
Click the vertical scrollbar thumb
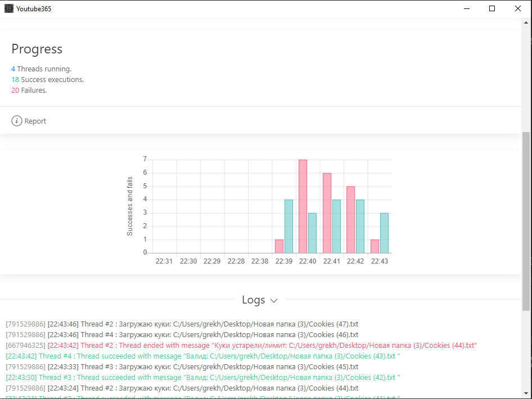coord(526,221)
